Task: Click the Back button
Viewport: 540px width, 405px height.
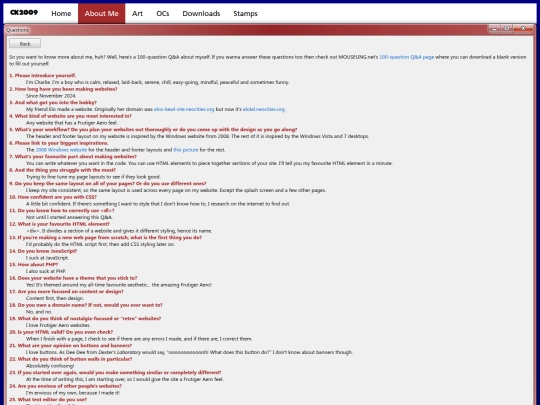Action: coord(25,44)
